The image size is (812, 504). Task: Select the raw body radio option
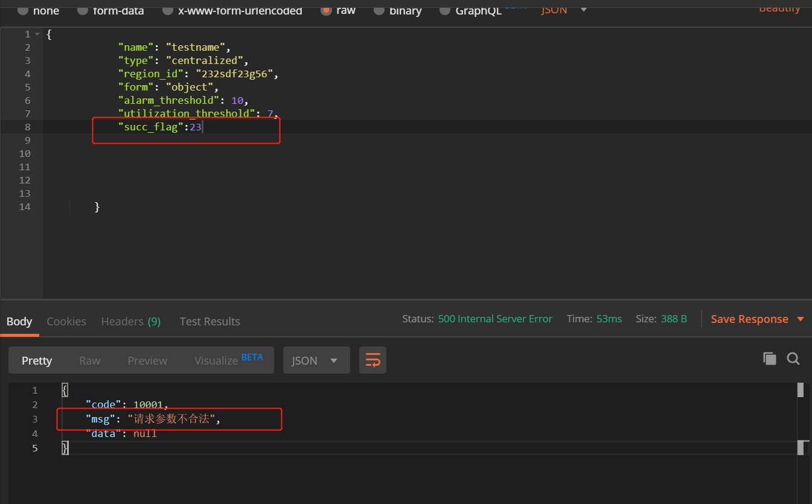point(326,10)
